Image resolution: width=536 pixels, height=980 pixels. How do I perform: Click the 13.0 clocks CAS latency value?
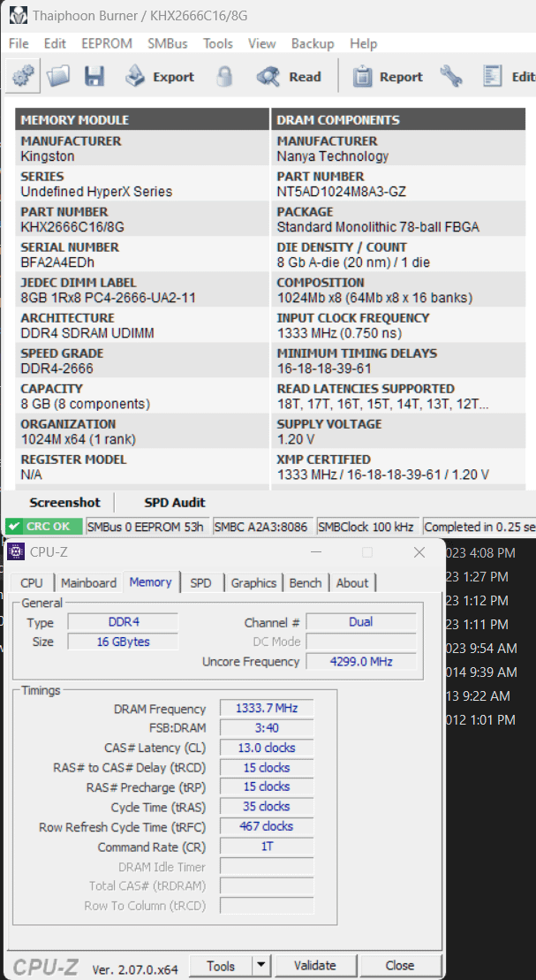pyautogui.click(x=266, y=748)
